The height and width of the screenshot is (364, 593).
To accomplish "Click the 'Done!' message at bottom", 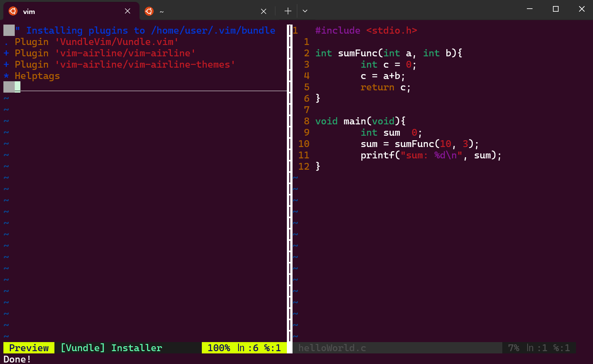I will tap(17, 359).
